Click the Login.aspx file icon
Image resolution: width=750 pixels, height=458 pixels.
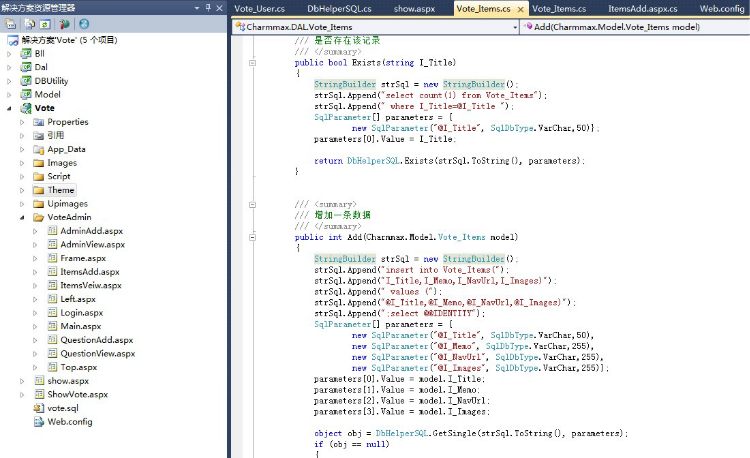(53, 313)
